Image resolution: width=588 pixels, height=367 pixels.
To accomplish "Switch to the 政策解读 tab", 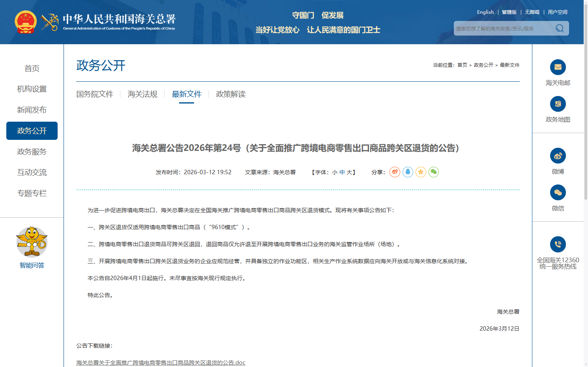I will click(231, 94).
